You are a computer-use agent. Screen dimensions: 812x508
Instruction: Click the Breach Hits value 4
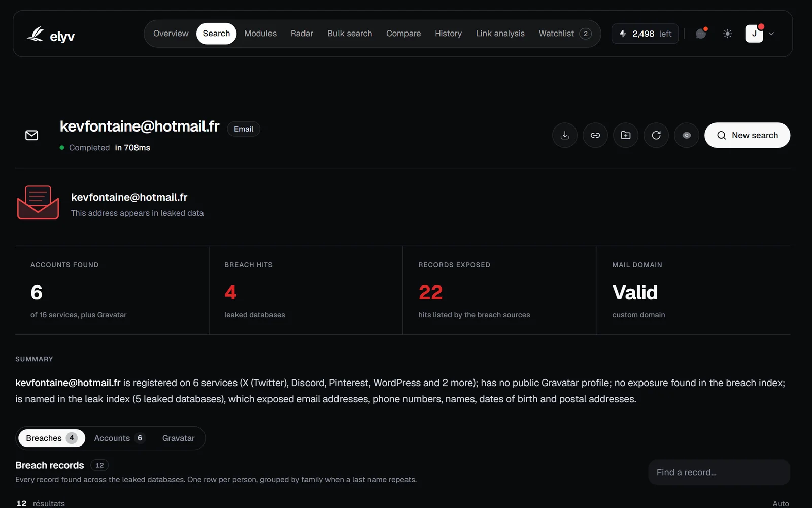pos(230,293)
